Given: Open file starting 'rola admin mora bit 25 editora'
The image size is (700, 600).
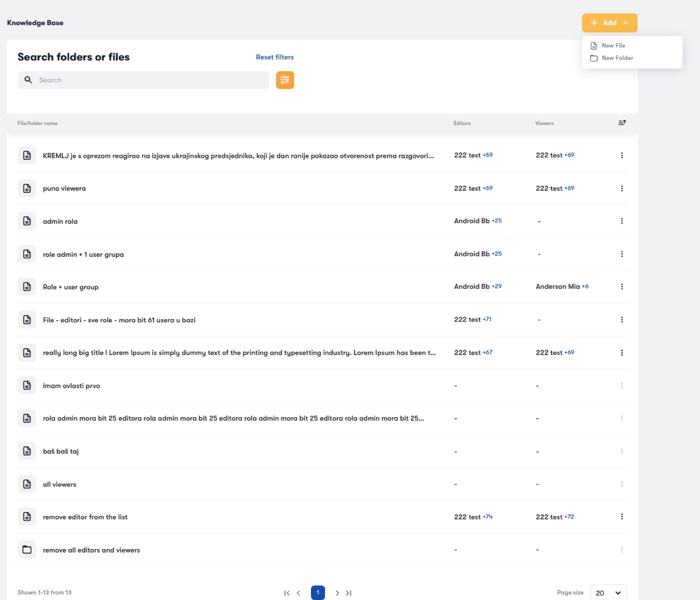Looking at the screenshot, I should click(x=233, y=418).
